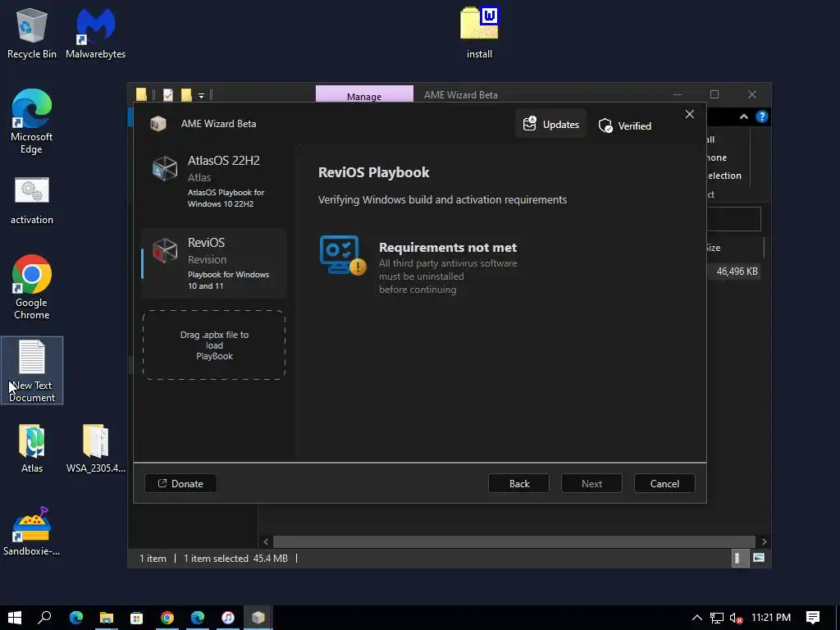Open the clock showing 11:21 PM

pyautogui.click(x=771, y=618)
